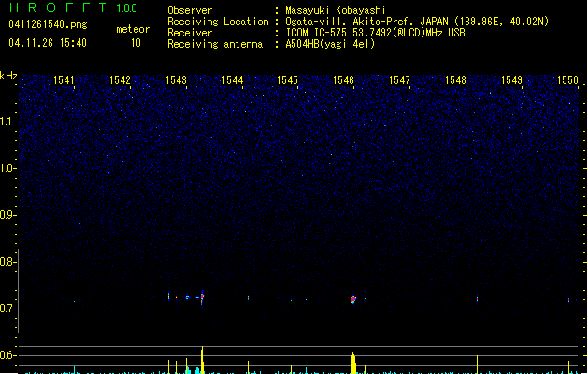Image resolution: width=588 pixels, height=374 pixels.
Task: Click time marker 1547
Action: click(400, 80)
